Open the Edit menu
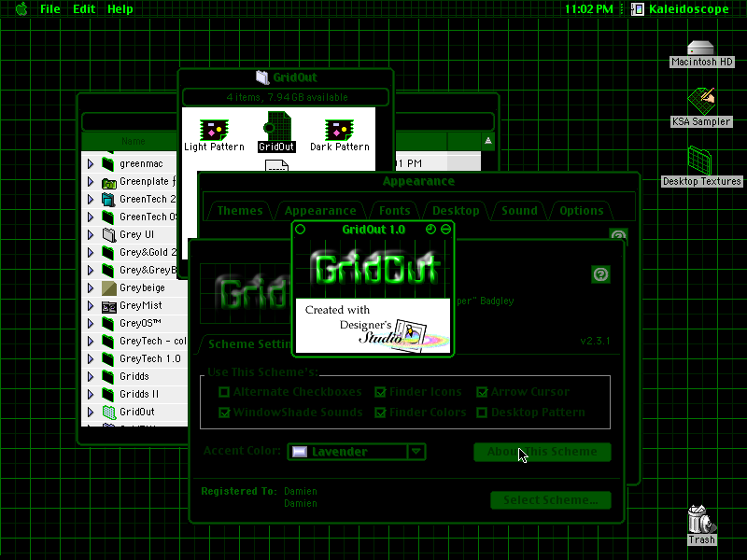 [84, 8]
